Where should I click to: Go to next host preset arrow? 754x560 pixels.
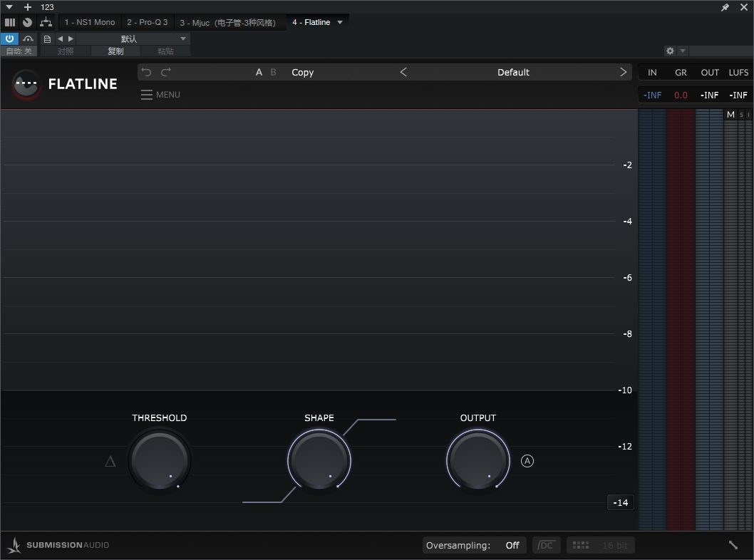point(71,38)
